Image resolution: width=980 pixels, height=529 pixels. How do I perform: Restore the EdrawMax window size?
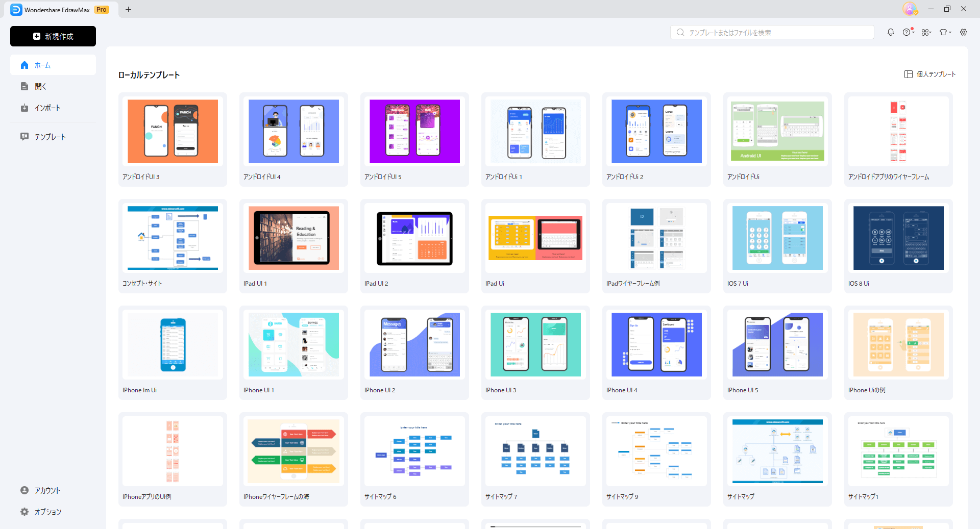coord(947,9)
